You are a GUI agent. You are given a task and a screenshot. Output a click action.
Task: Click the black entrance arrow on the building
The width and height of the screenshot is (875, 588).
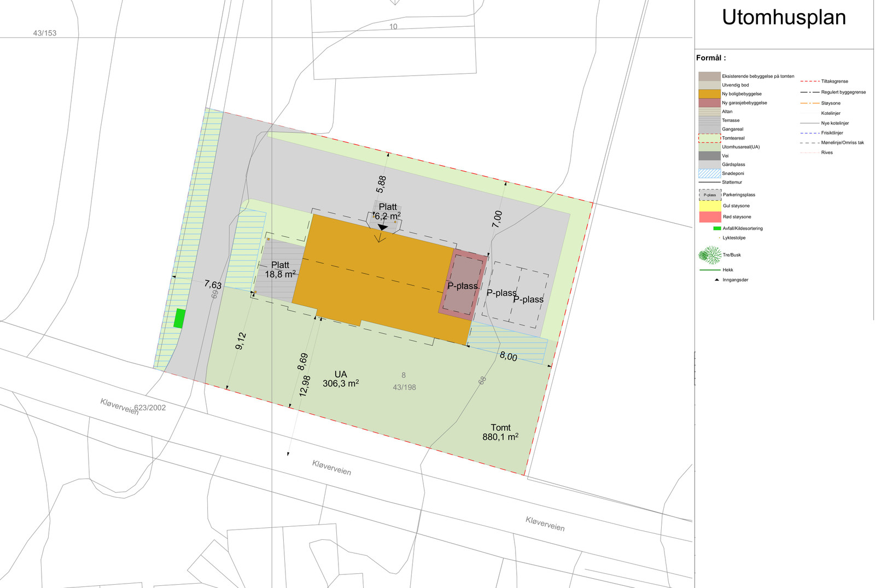tap(383, 227)
